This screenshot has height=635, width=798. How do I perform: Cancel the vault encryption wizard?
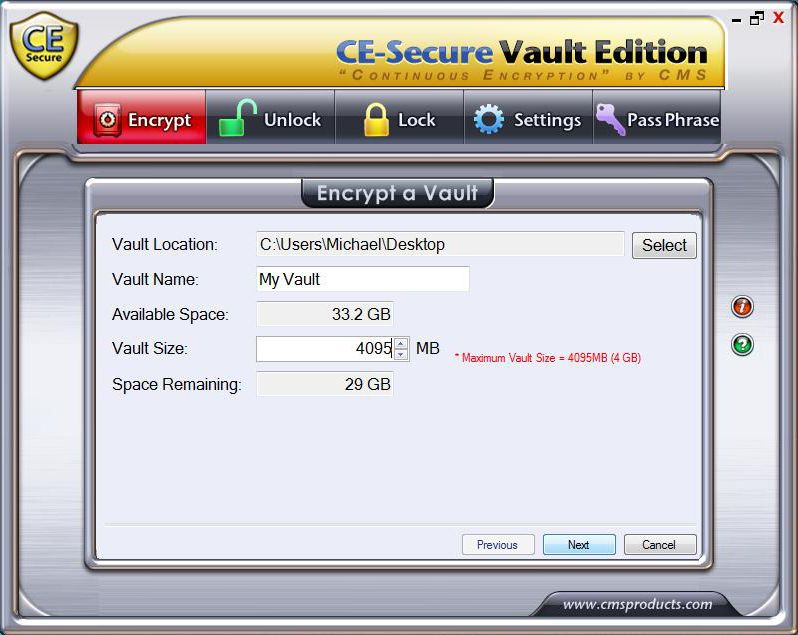point(660,544)
